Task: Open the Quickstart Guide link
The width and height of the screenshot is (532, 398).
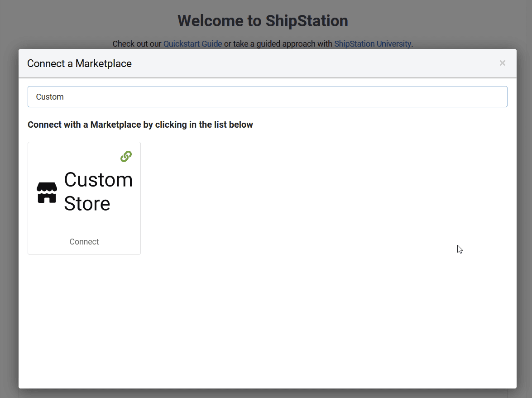Action: [192, 43]
